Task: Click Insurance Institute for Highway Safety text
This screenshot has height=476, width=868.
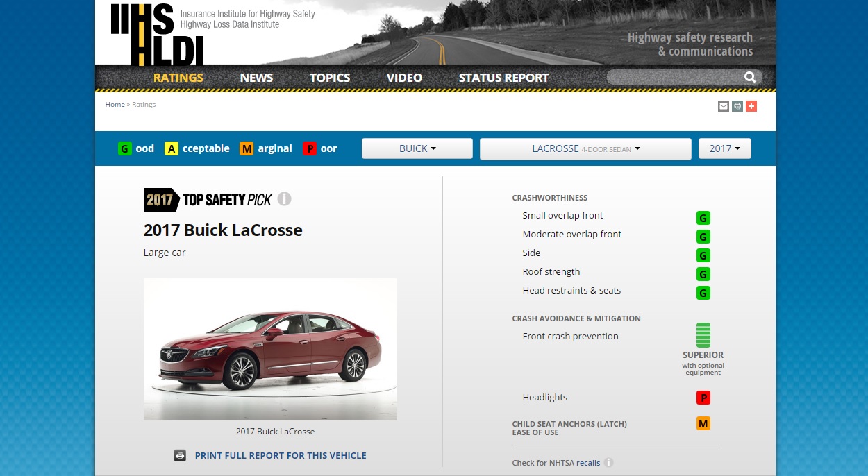Action: tap(248, 14)
